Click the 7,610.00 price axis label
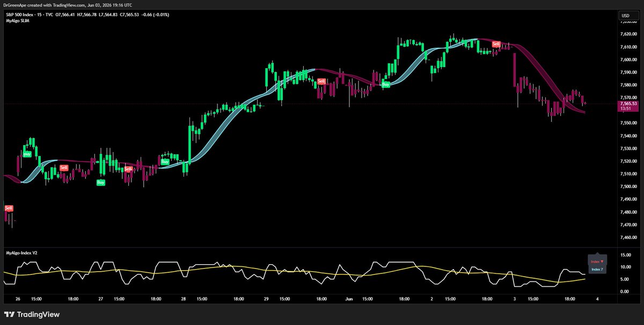Image resolution: width=644 pixels, height=325 pixels. pyautogui.click(x=628, y=47)
